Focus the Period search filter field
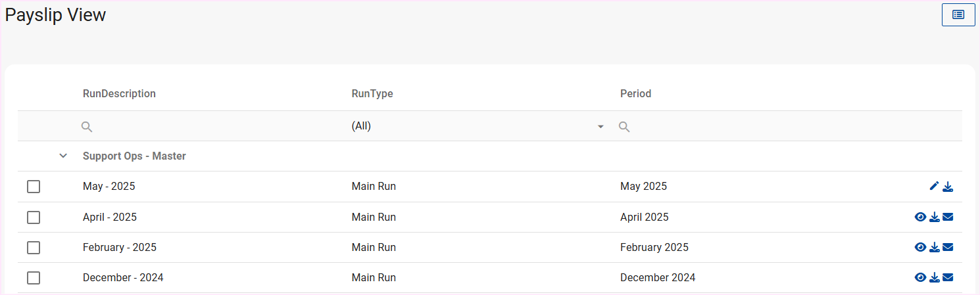The height and width of the screenshot is (295, 980). (x=789, y=126)
